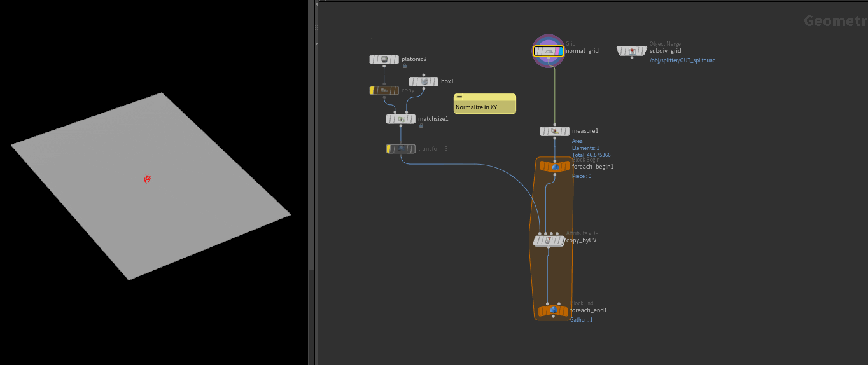Click the measure1 node icon
Image resolution: width=868 pixels, height=365 pixels.
(555, 131)
